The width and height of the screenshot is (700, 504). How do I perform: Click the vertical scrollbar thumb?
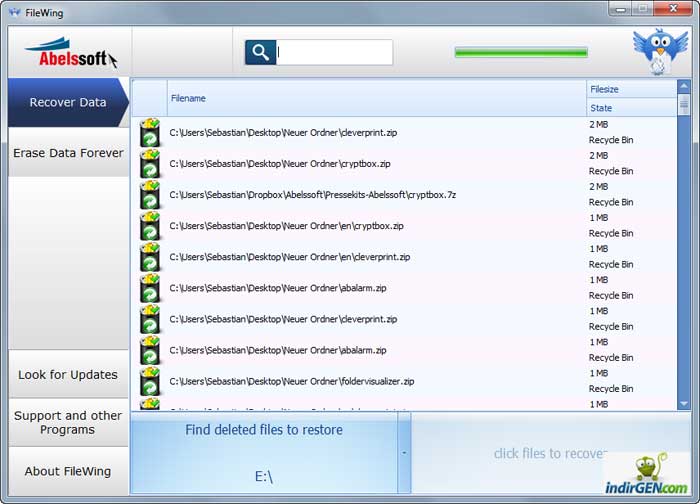[684, 105]
